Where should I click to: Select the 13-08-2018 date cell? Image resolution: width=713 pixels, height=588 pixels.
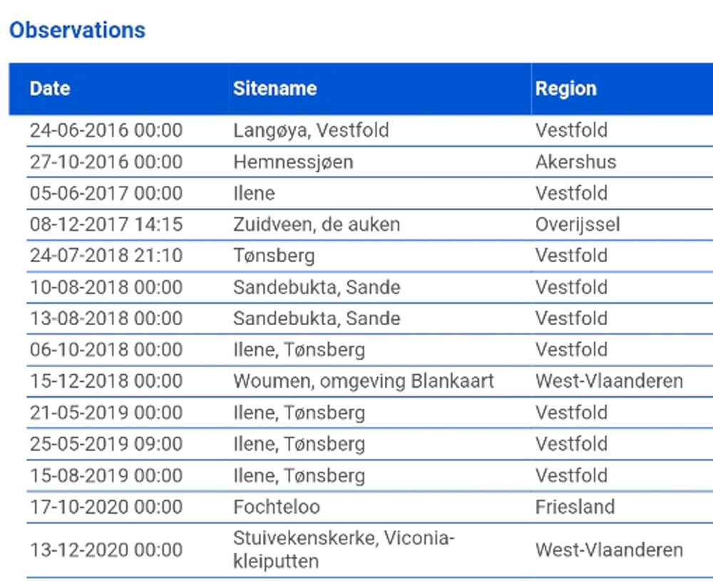(106, 319)
